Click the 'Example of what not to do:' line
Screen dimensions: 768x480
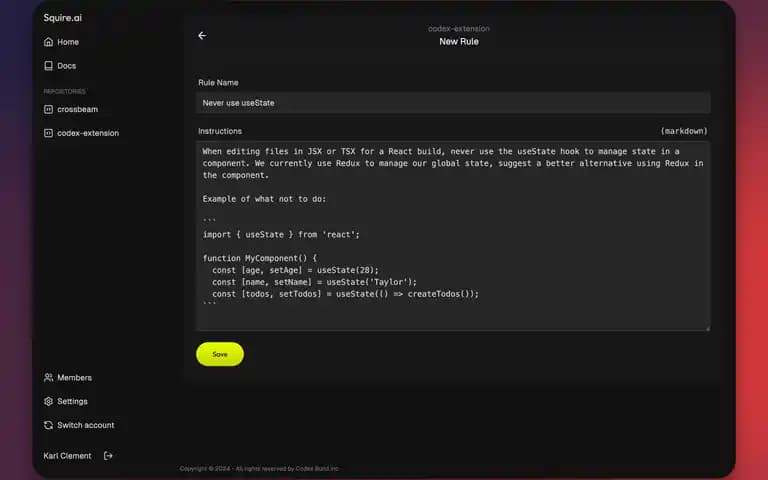[264, 199]
